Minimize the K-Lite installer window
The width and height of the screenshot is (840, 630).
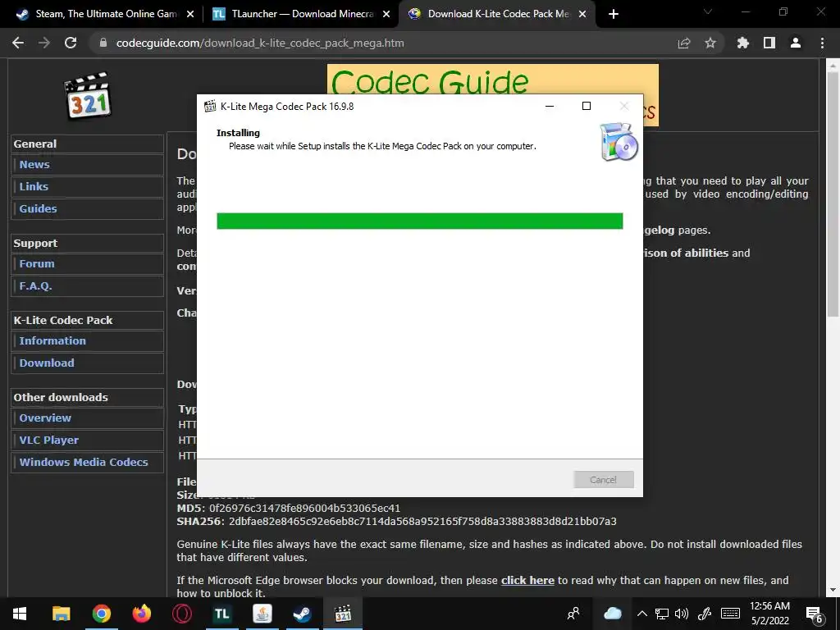click(549, 106)
